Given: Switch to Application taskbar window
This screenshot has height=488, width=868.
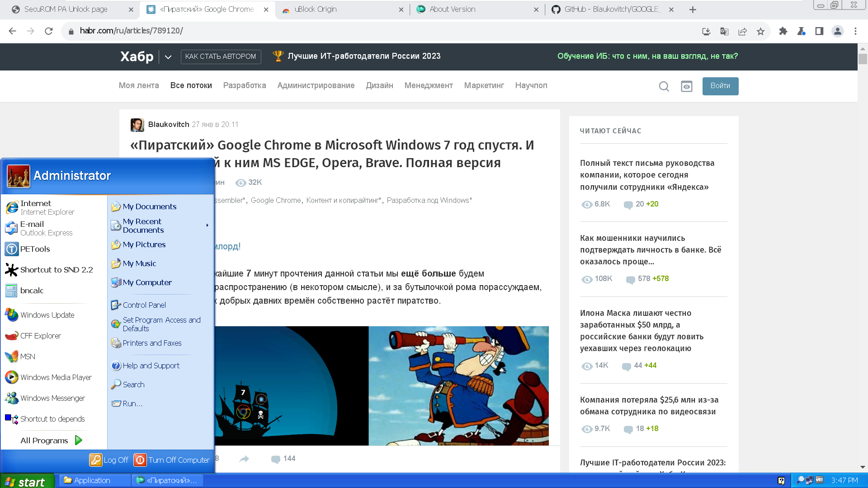Looking at the screenshot, I should (95, 480).
